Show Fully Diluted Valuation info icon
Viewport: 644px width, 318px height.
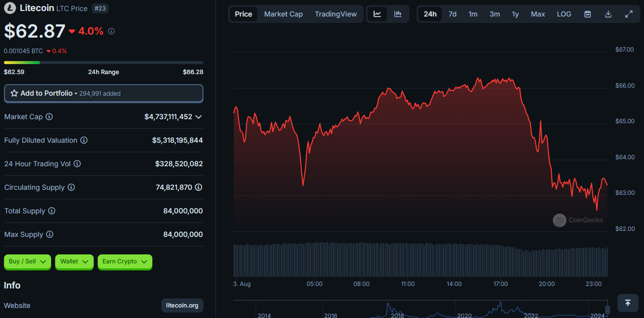[x=84, y=140]
